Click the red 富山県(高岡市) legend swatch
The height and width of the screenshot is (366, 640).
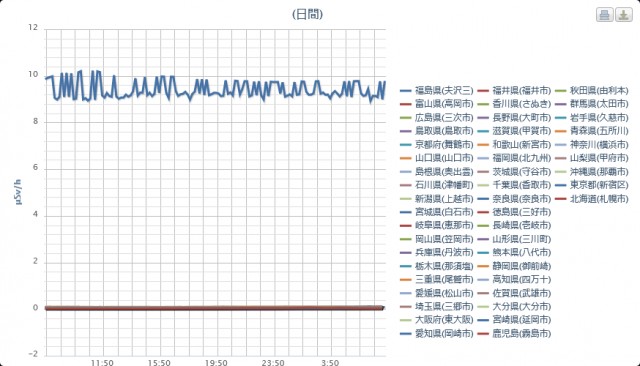coord(406,104)
